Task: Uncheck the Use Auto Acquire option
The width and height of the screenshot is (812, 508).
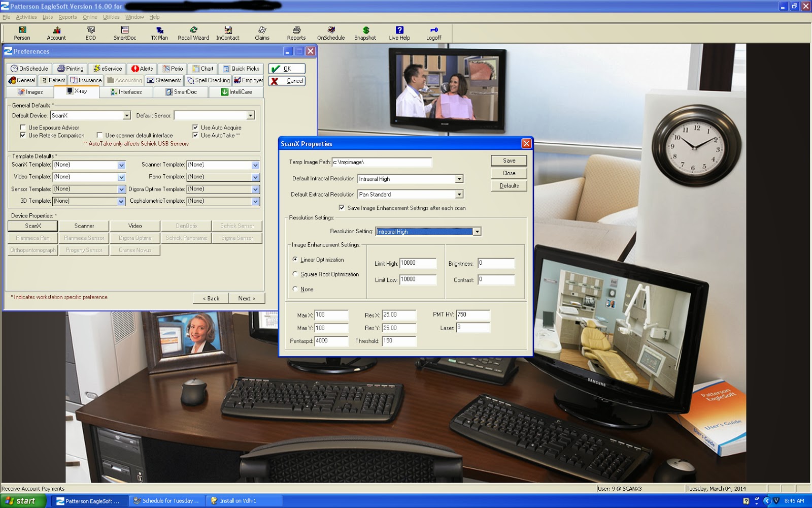Action: [195, 128]
